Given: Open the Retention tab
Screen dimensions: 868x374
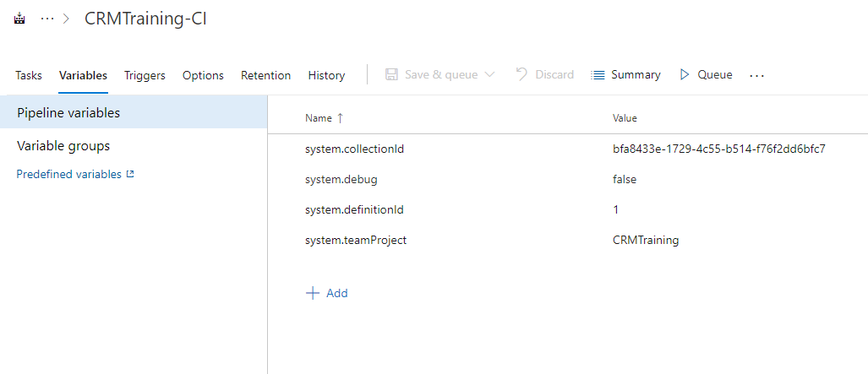Looking at the screenshot, I should 265,75.
